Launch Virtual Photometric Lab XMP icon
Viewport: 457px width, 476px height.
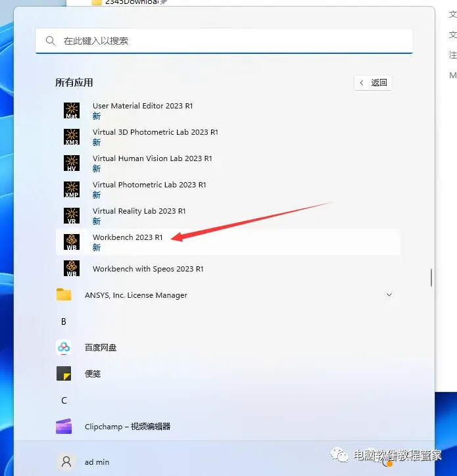(x=72, y=189)
